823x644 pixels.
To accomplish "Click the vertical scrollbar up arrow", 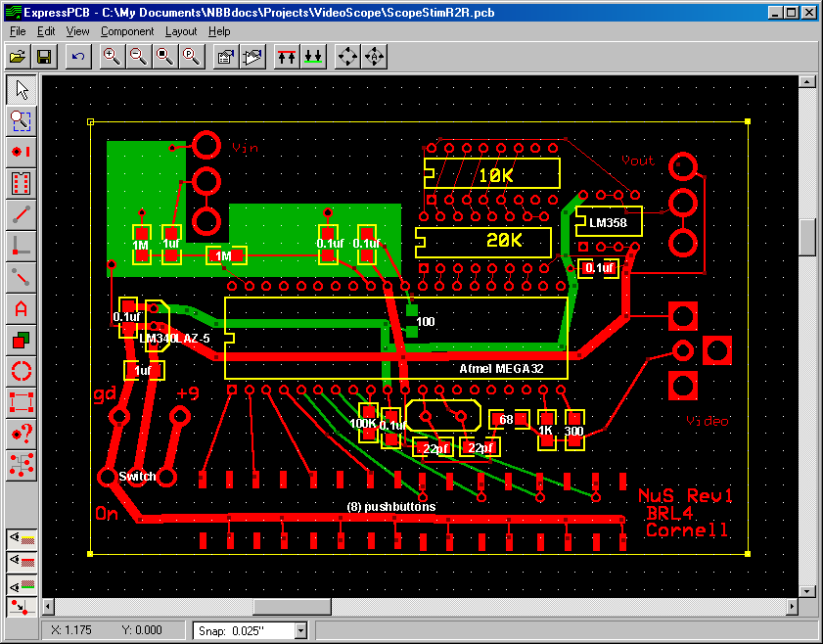I will click(x=806, y=81).
